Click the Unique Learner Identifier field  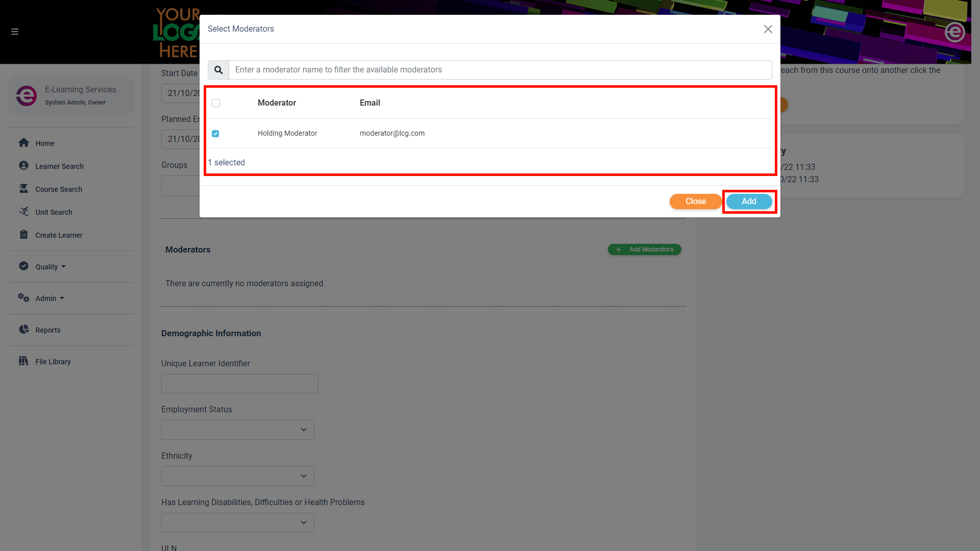coord(239,384)
